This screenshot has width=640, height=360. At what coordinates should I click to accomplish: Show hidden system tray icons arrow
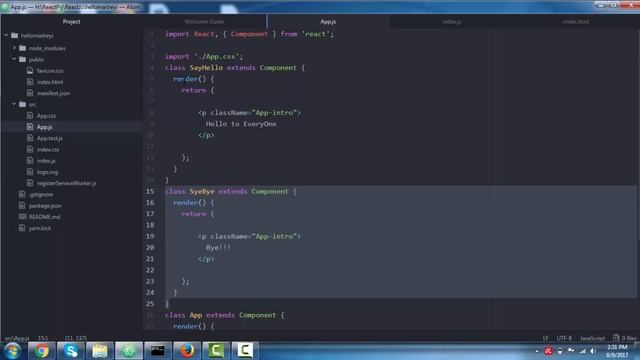(x=537, y=351)
